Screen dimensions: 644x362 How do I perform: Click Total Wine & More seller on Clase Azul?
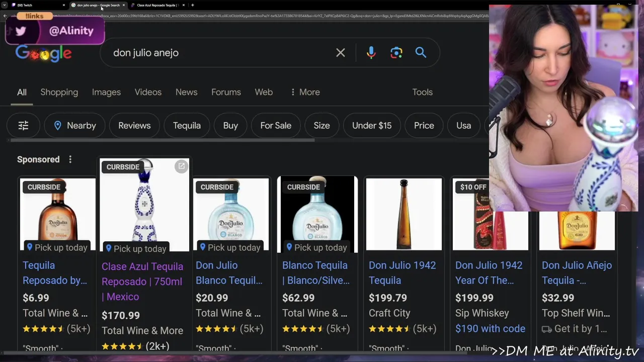(142, 330)
